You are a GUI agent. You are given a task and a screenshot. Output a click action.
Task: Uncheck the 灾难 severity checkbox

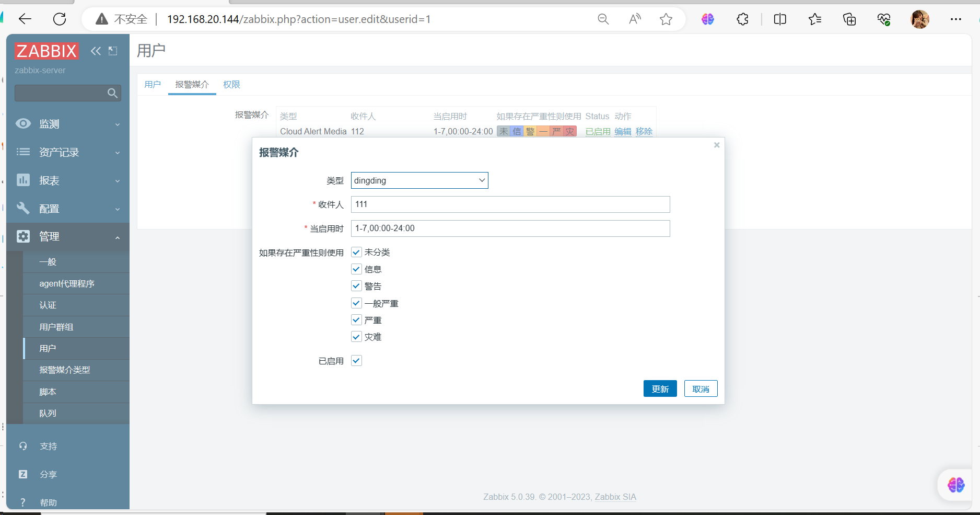tap(356, 337)
